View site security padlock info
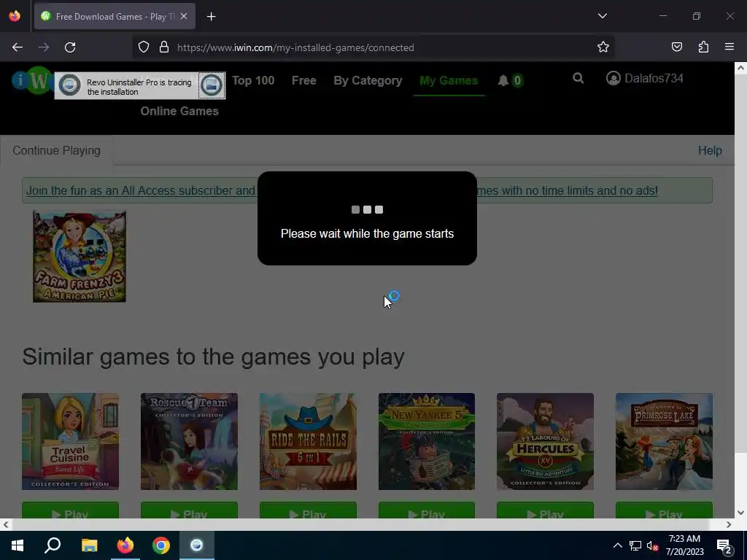 pyautogui.click(x=164, y=47)
